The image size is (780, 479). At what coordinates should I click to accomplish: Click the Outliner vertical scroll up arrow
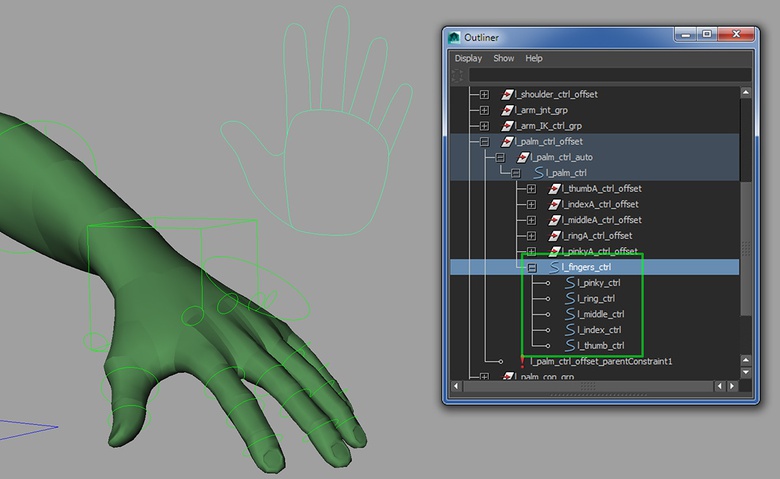[746, 93]
